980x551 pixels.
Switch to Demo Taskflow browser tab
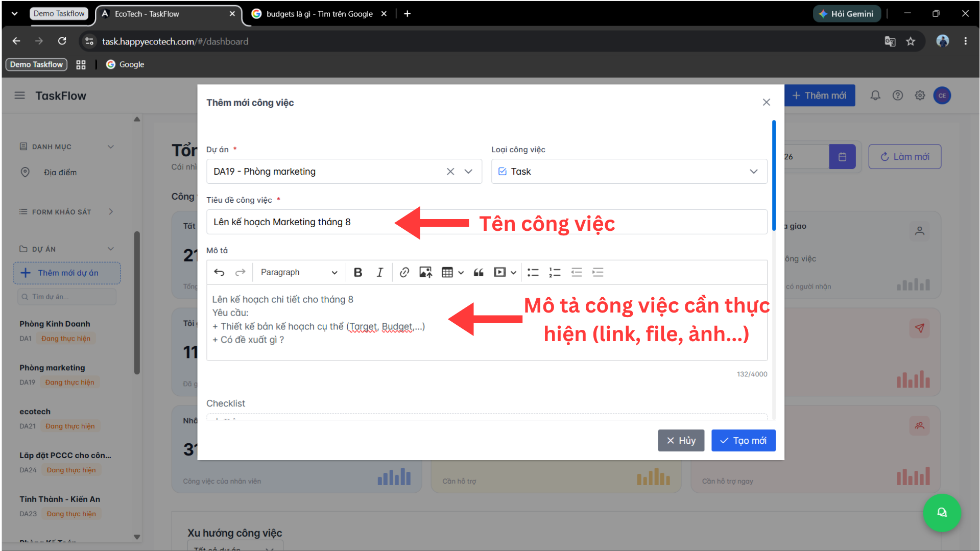point(59,14)
